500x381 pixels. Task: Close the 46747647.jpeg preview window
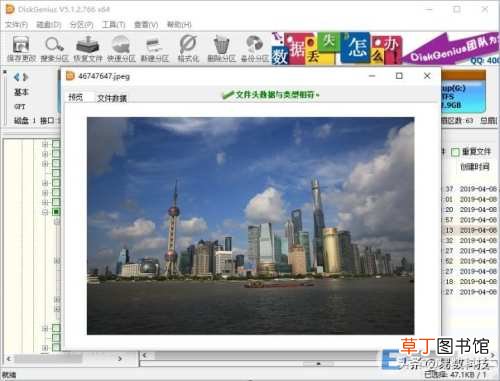click(x=427, y=76)
